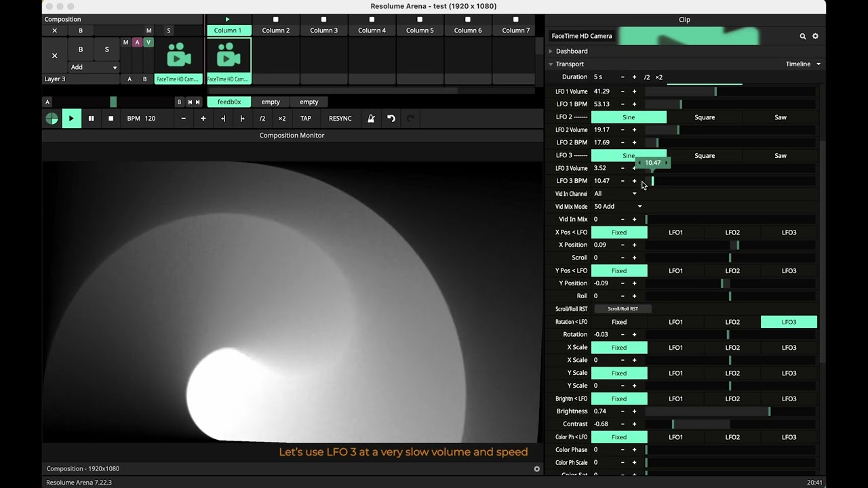Select the Column 4 header
Screen dimensions: 868x488
[x=372, y=30]
